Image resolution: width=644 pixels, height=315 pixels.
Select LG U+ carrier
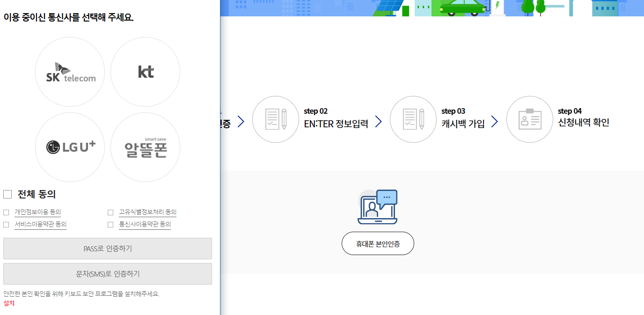[70, 147]
